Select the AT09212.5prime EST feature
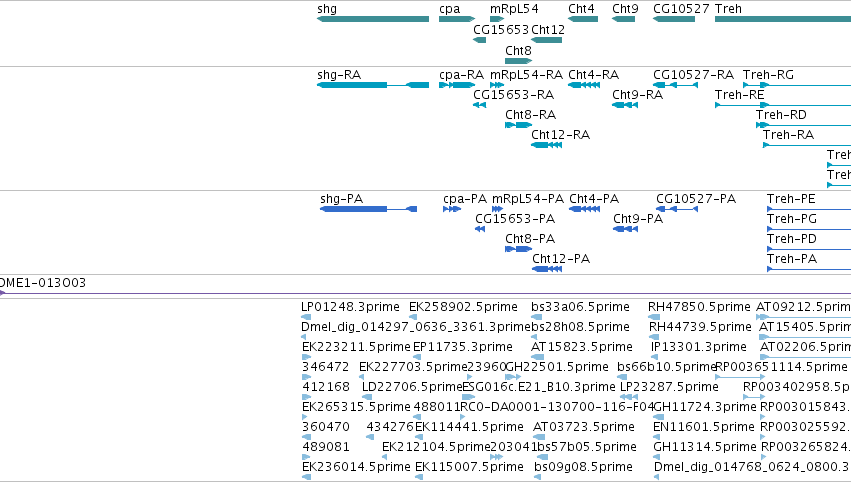 (804, 317)
